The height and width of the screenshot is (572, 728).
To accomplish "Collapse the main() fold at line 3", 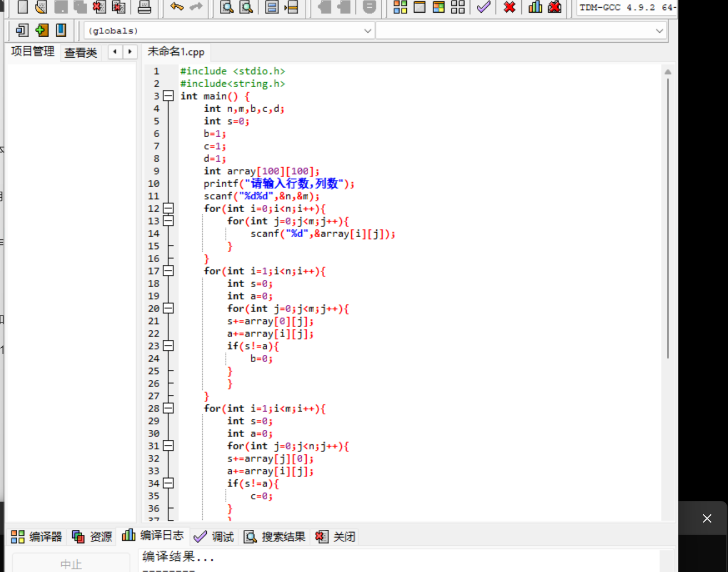I will pyautogui.click(x=168, y=96).
